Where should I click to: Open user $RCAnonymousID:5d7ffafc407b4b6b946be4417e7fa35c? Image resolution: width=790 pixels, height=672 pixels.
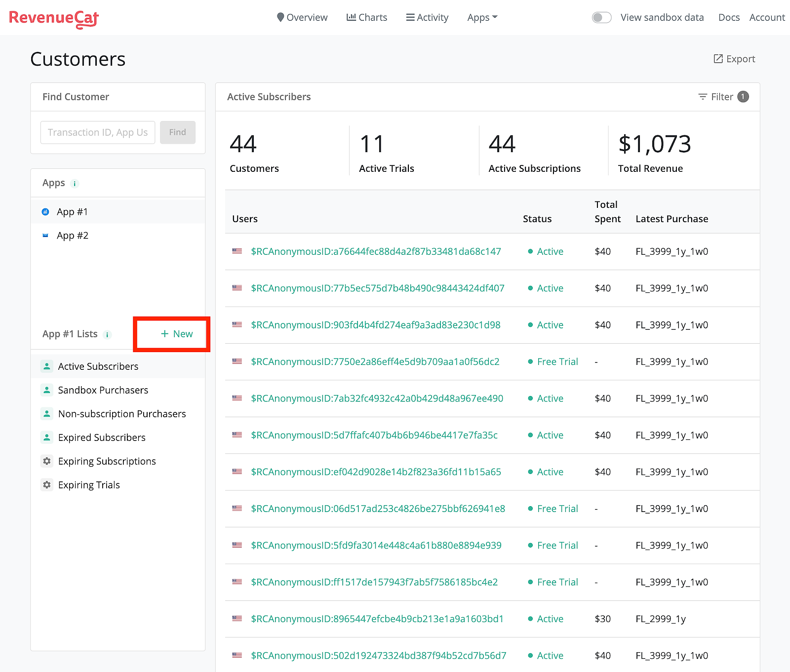pyautogui.click(x=374, y=435)
